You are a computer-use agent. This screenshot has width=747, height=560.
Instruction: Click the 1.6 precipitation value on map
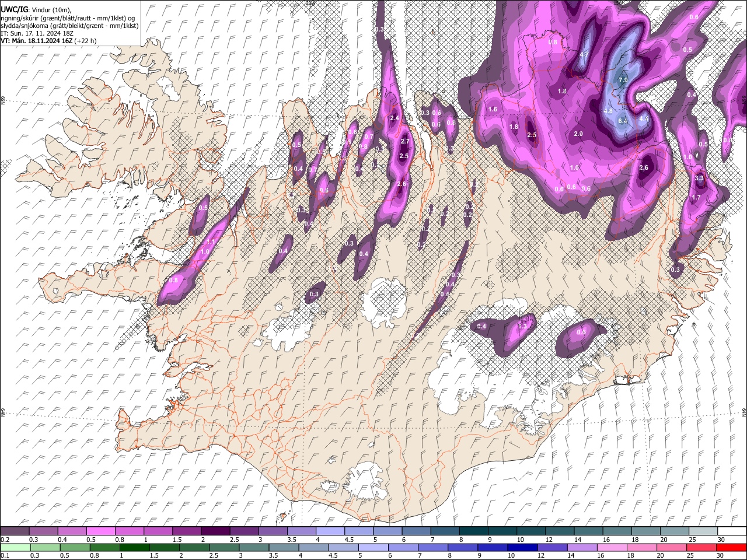tap(493, 109)
